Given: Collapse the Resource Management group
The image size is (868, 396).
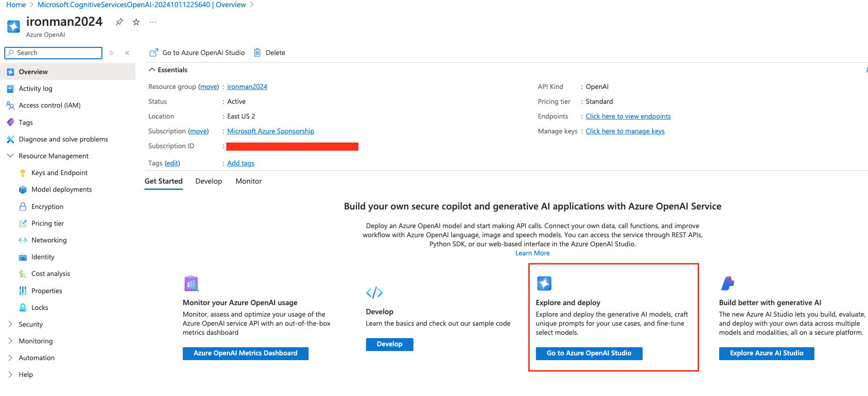Looking at the screenshot, I should pyautogui.click(x=11, y=156).
